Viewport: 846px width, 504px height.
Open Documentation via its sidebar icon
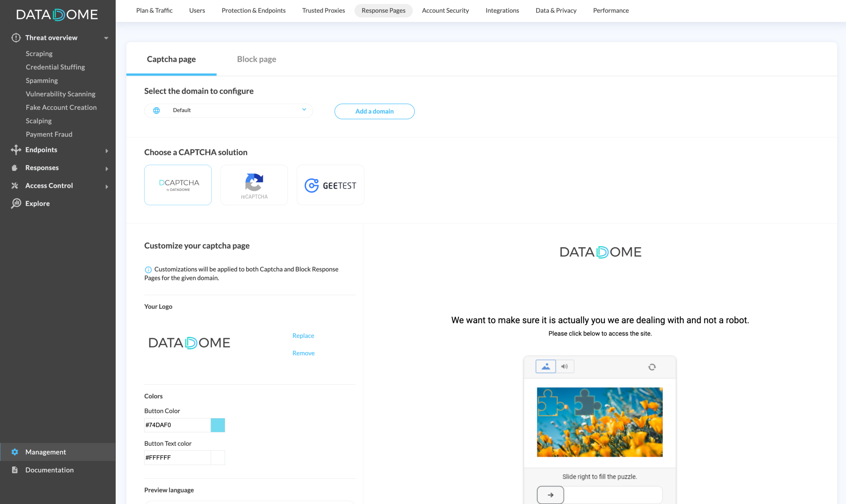click(x=15, y=470)
